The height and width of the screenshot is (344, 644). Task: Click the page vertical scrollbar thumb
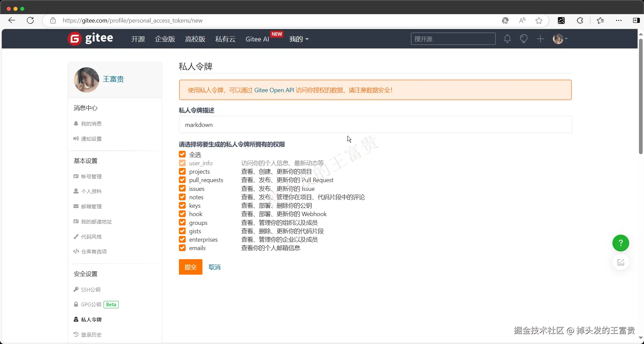click(641, 97)
